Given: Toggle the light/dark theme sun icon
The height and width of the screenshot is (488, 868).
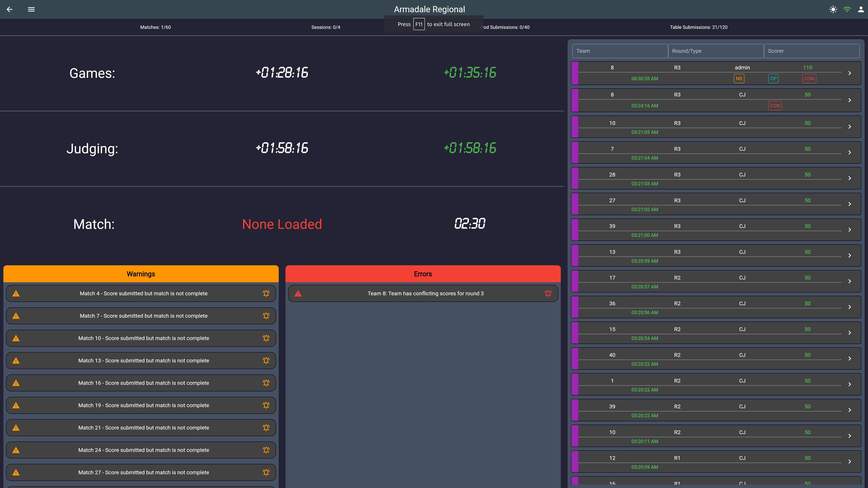Looking at the screenshot, I should point(833,9).
